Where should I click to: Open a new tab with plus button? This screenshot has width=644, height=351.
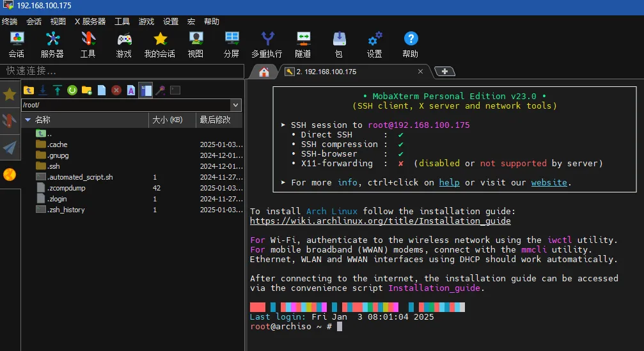[444, 72]
